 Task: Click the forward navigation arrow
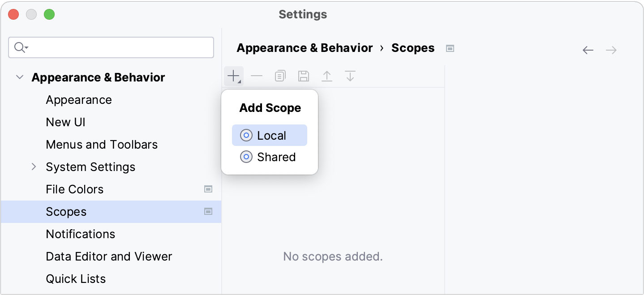(611, 50)
